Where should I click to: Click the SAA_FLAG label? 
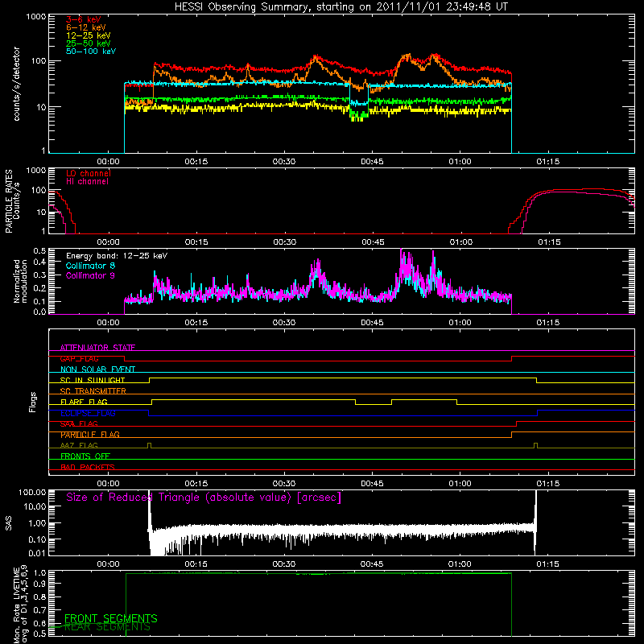[79, 423]
